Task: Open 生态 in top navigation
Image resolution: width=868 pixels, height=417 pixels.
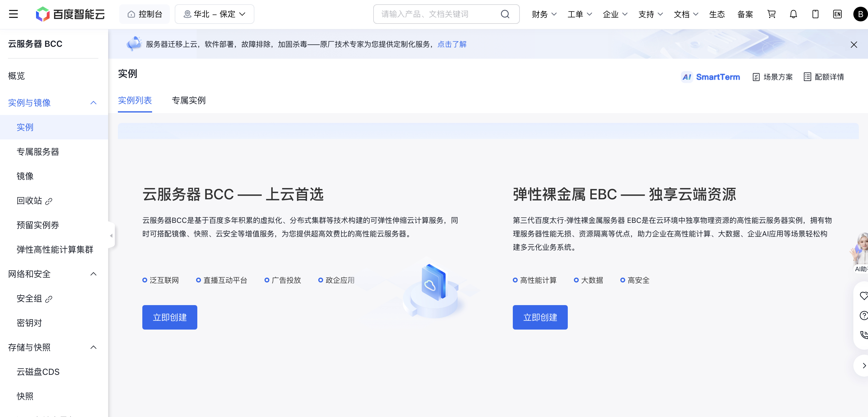Action: [x=717, y=14]
